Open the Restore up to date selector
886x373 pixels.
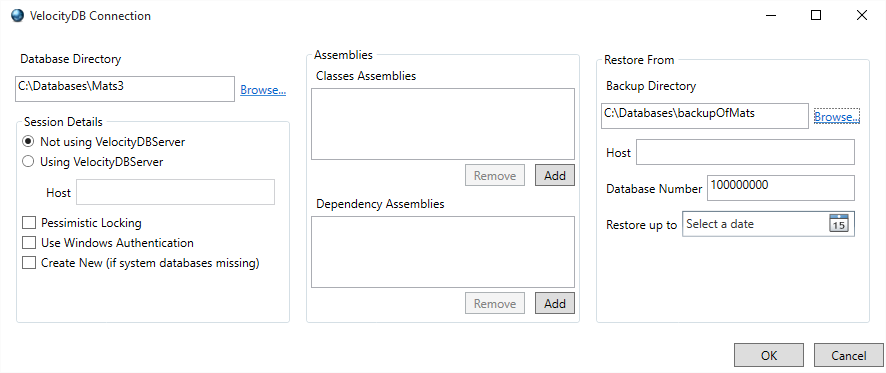coord(768,224)
